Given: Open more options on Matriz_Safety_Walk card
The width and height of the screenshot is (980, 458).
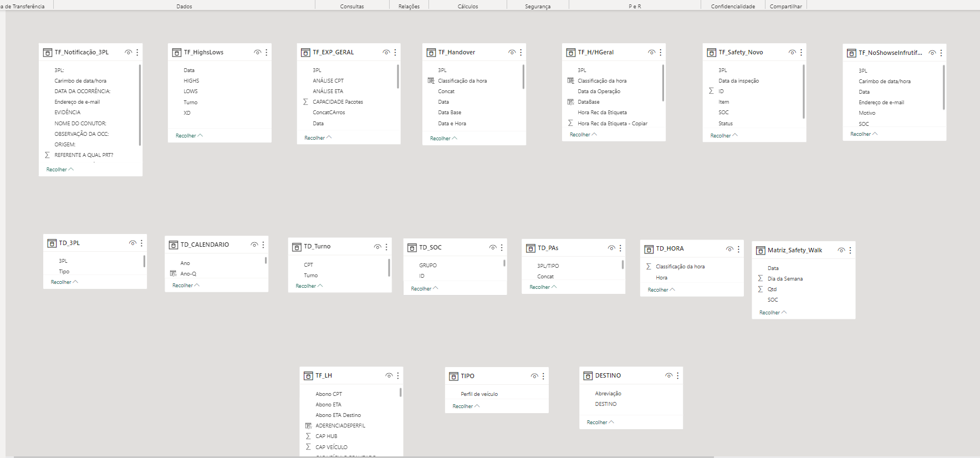Looking at the screenshot, I should (850, 250).
